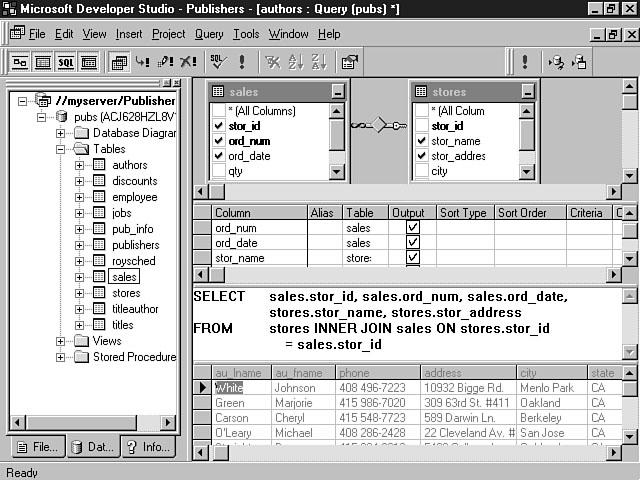Open the Tools menu

(x=246, y=34)
